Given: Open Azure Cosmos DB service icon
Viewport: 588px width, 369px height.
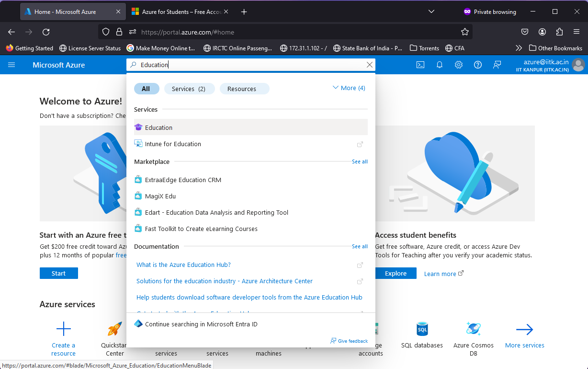Looking at the screenshot, I should point(473,329).
